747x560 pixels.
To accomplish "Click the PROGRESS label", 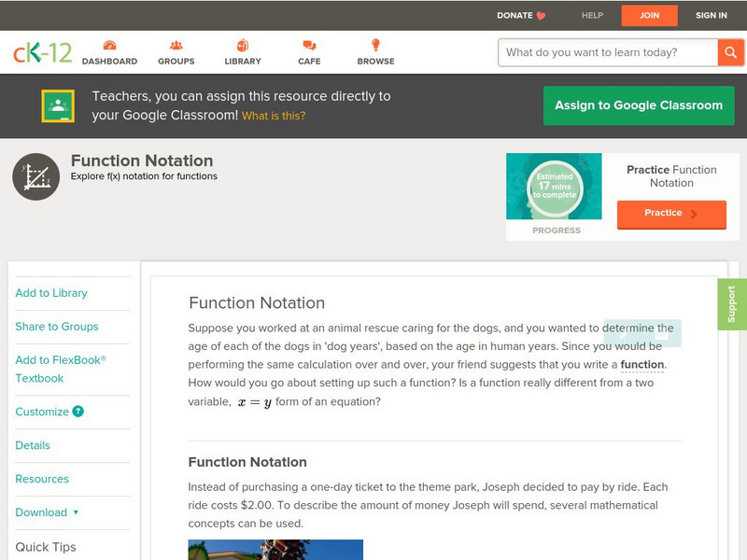I will coord(557,231).
